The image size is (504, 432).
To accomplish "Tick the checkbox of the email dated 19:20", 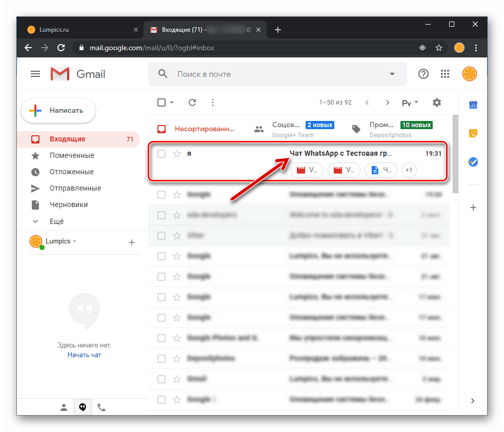I will [162, 195].
